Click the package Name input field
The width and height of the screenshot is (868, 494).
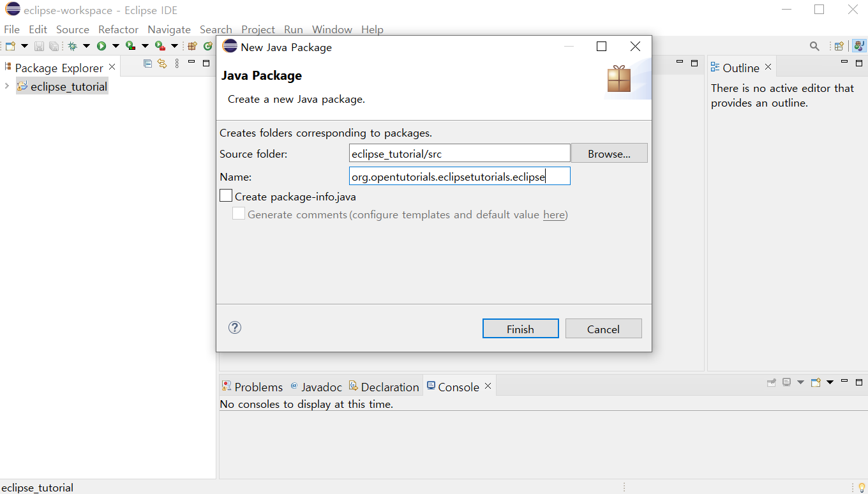point(460,176)
